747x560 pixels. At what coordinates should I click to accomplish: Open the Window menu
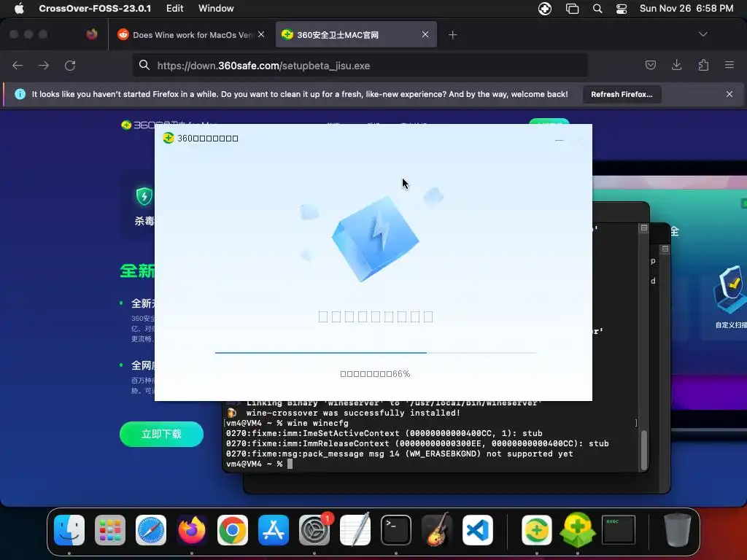pyautogui.click(x=216, y=8)
